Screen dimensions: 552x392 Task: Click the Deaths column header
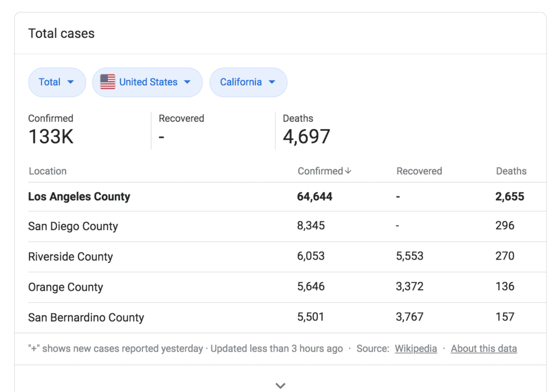(x=511, y=171)
